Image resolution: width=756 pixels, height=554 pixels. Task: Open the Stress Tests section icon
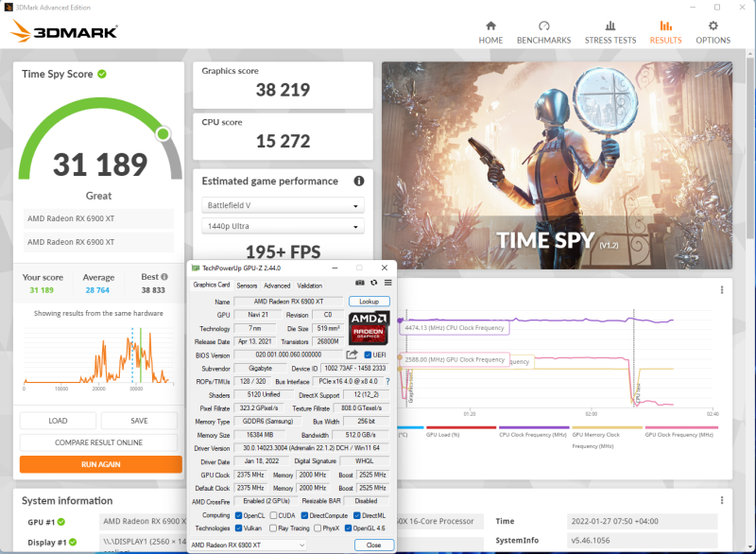(x=610, y=26)
